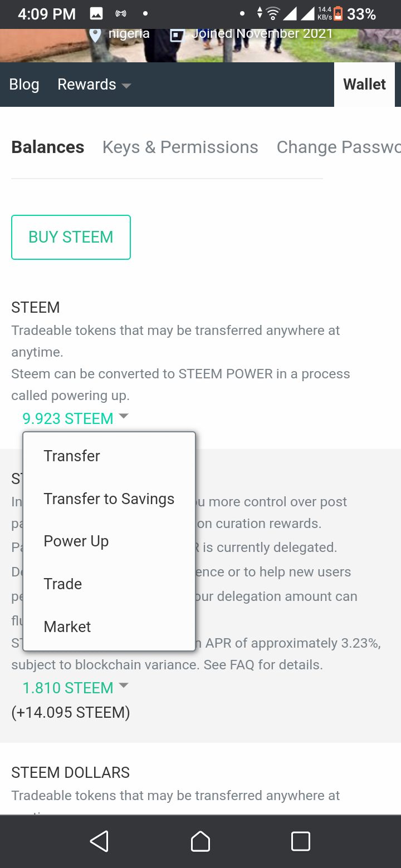Collapse the 9.923 STEEM dropdown
Screen dimensions: 401x868
[x=124, y=416]
